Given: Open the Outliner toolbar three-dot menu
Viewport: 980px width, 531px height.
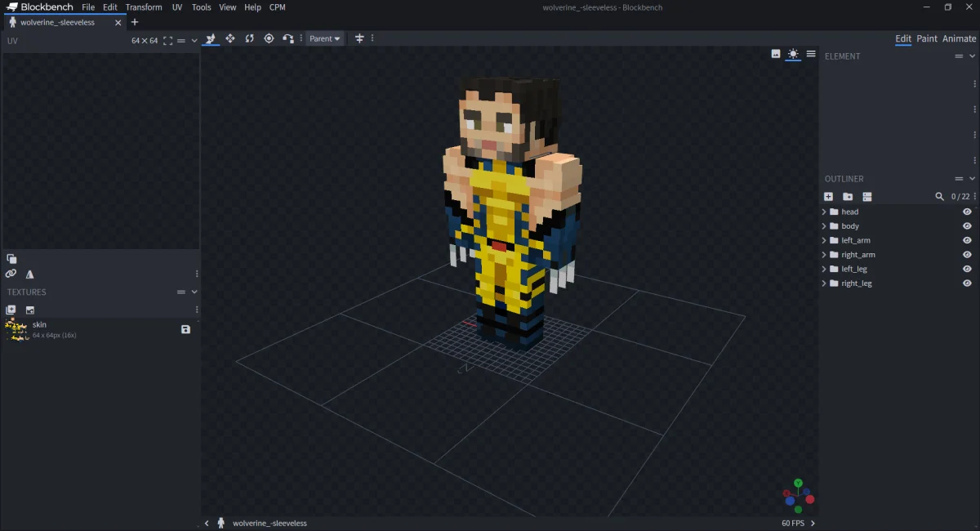Looking at the screenshot, I should (975, 197).
